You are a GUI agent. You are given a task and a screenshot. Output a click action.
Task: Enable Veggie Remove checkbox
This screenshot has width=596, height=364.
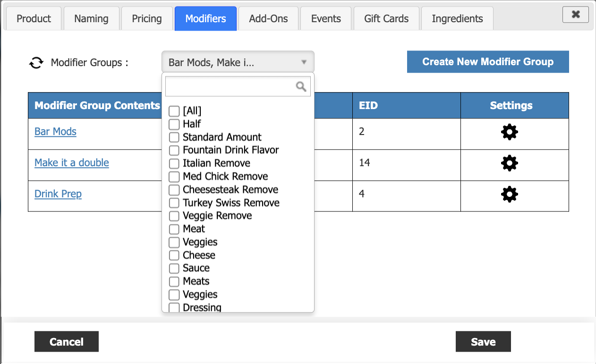(174, 216)
